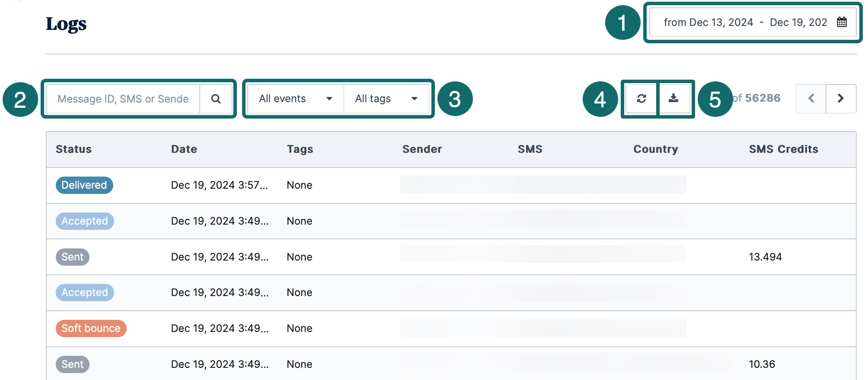This screenshot has width=868, height=380.
Task: Expand the All events dropdown
Action: tap(296, 99)
